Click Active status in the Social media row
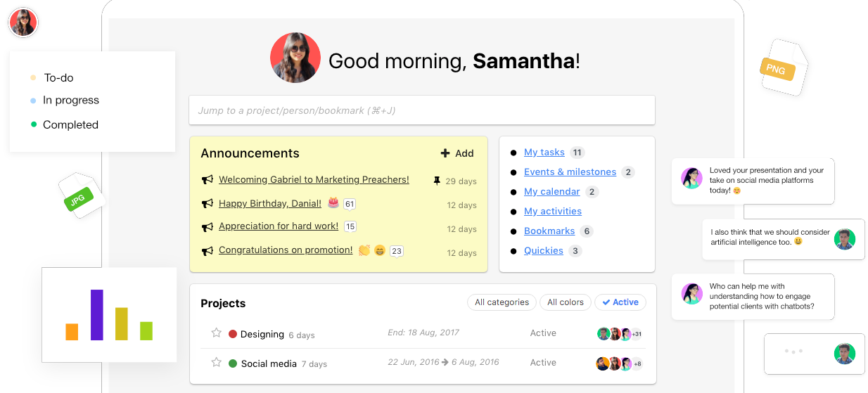 point(543,362)
